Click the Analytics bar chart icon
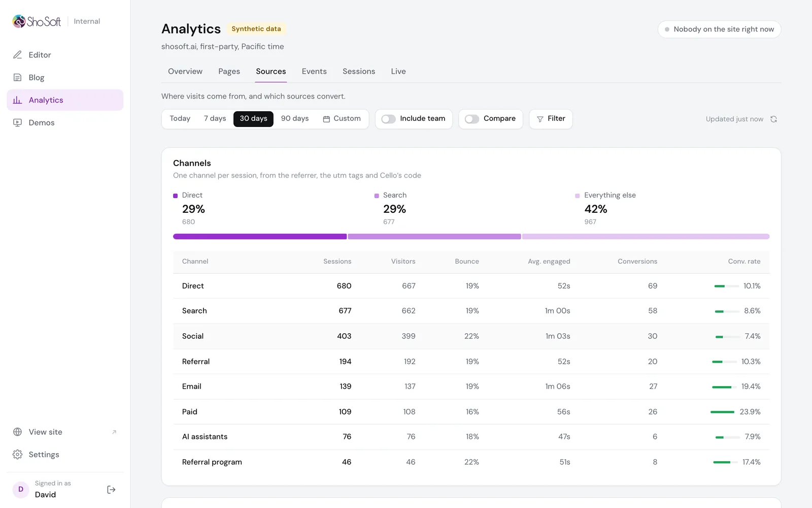Viewport: 812px width, 508px height. [17, 100]
